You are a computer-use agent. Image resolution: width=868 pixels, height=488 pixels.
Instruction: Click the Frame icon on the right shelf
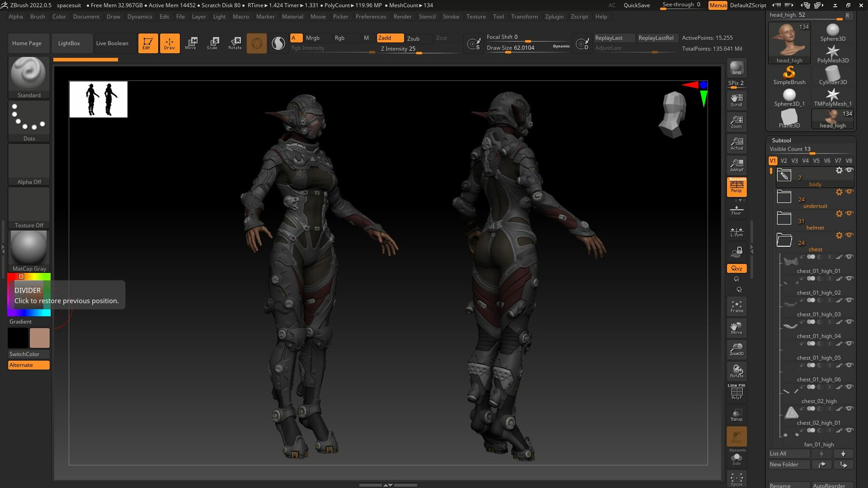coord(736,306)
